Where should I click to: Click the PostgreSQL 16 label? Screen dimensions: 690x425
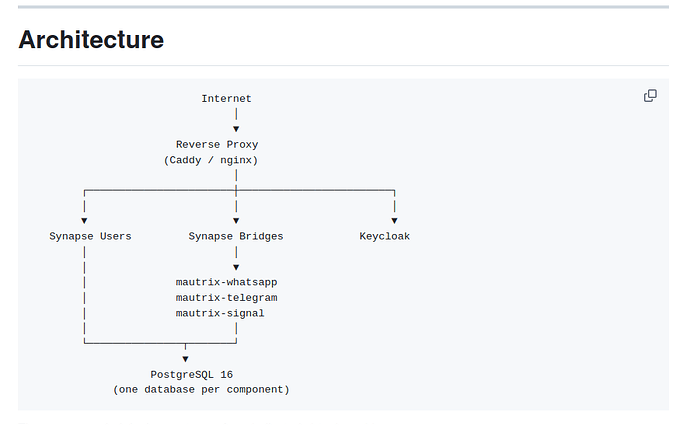pos(191,374)
